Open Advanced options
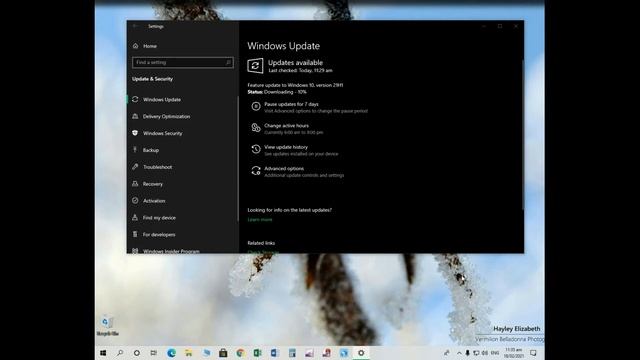Screen dimensions: 640x360 click(284, 169)
